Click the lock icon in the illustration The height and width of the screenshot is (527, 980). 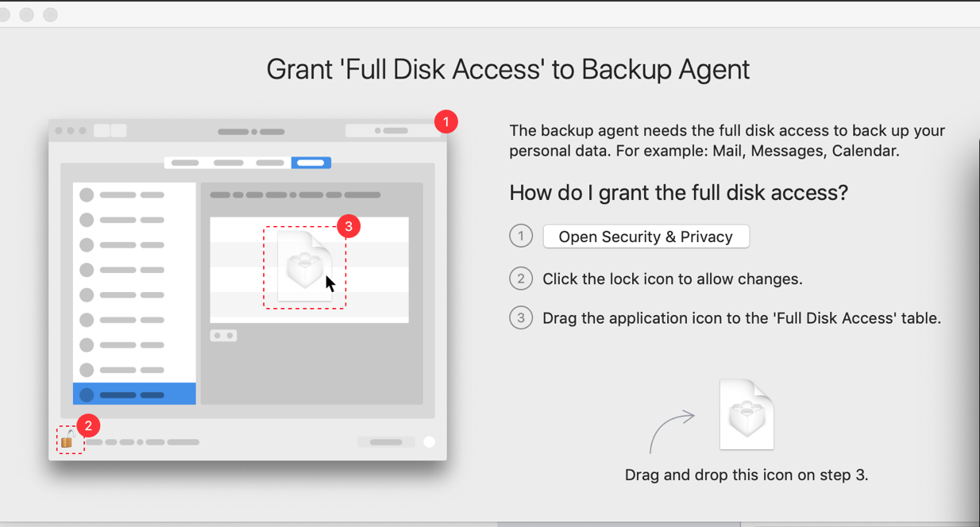point(68,440)
